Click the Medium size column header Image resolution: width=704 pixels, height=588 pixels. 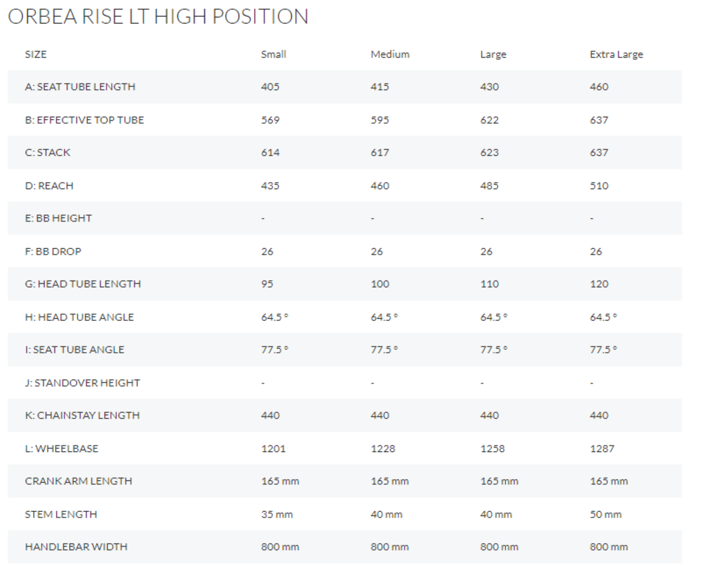390,54
